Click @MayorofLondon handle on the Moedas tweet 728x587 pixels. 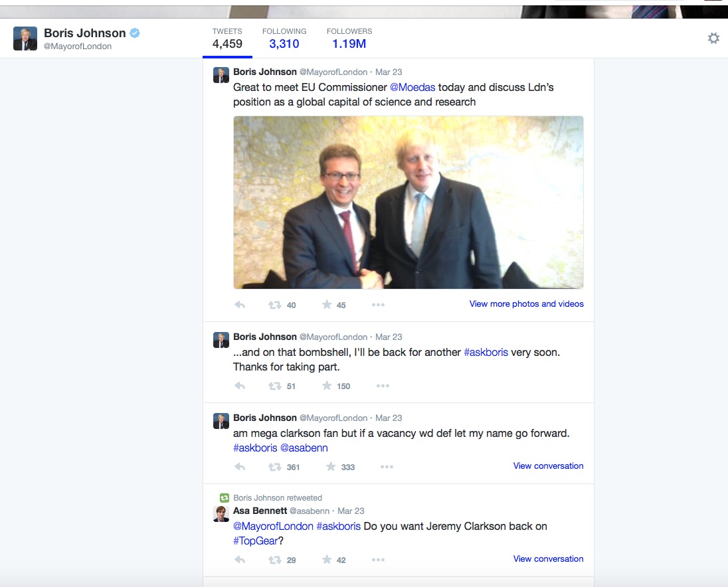pos(333,72)
